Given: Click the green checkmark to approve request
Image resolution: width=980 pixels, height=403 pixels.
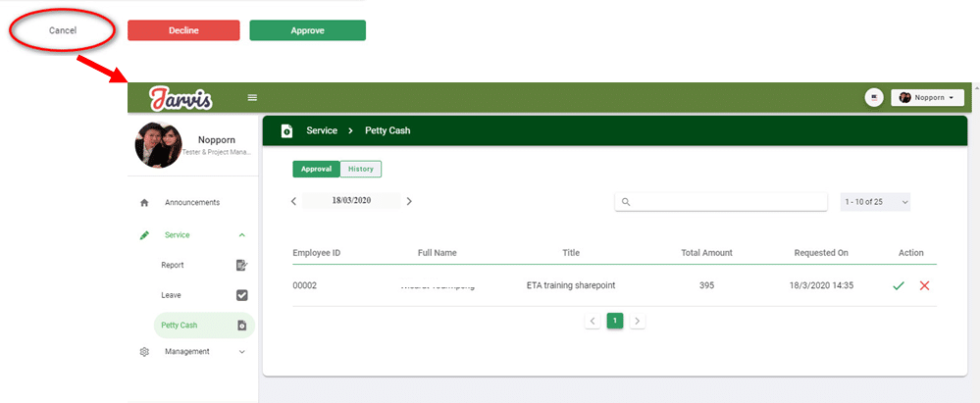Looking at the screenshot, I should [x=899, y=285].
